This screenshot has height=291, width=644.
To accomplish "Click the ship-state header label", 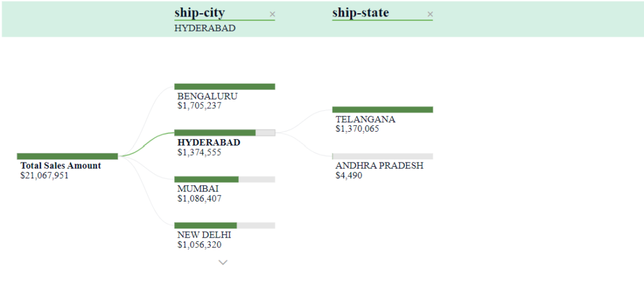I will 360,13.
